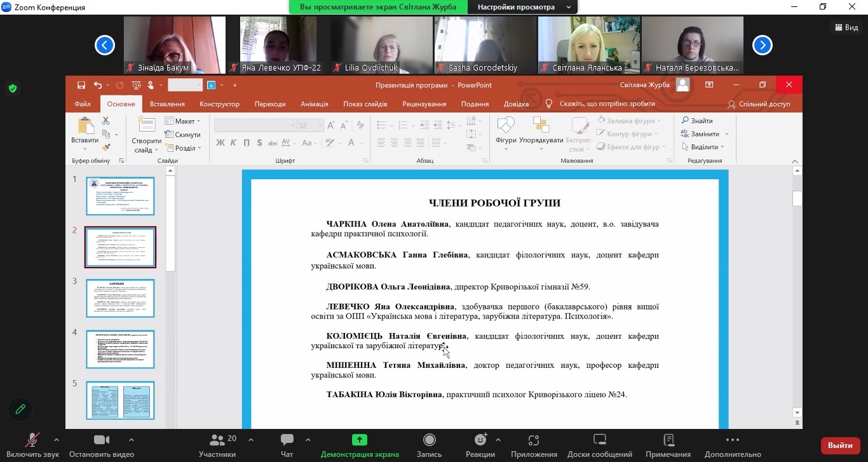Click Скинути reset slide button
The height and width of the screenshot is (462, 868).
coord(182,134)
